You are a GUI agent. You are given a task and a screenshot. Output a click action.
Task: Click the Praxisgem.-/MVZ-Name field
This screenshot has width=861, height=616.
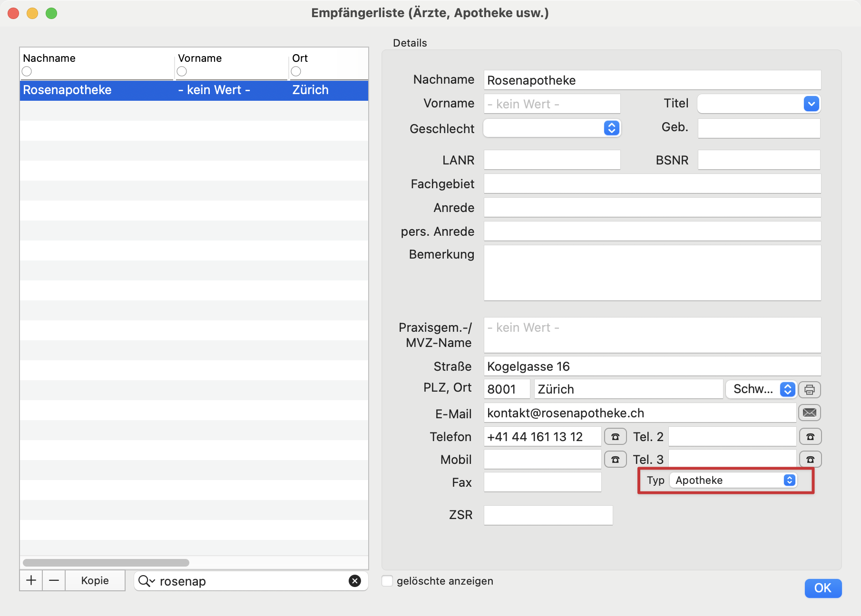click(x=652, y=335)
